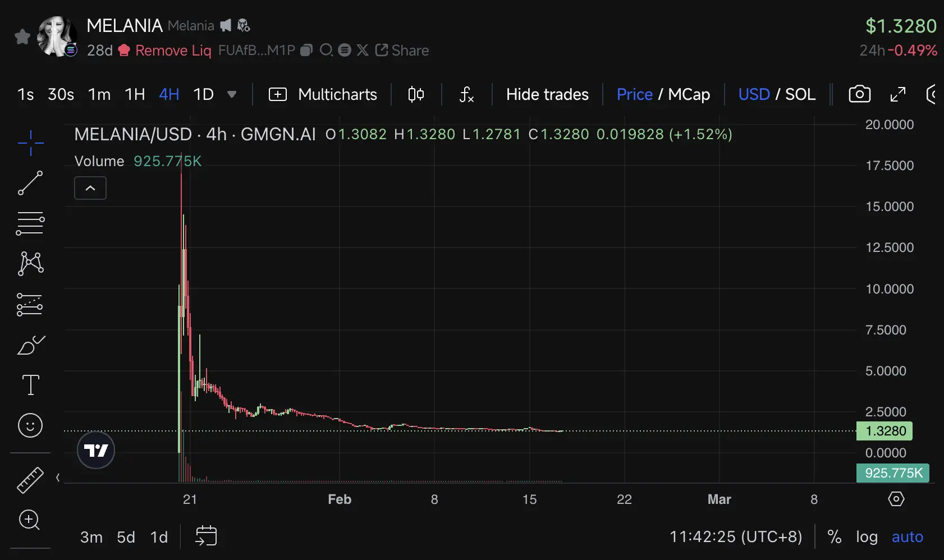Choose the text annotation tool

[x=30, y=385]
